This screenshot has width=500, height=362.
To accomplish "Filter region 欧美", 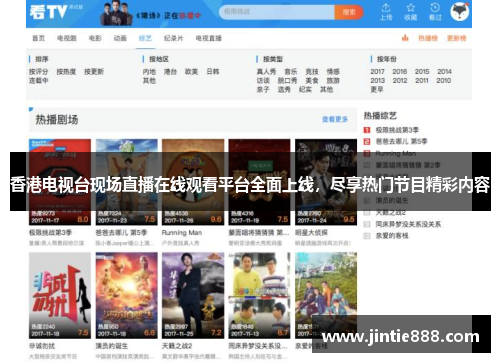I will point(192,72).
